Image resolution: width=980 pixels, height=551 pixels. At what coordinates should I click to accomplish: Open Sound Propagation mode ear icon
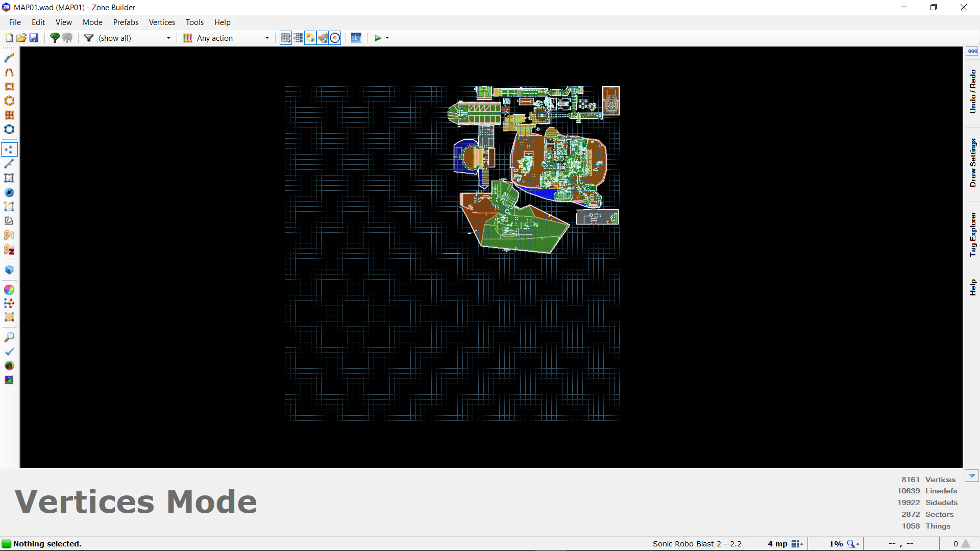(9, 235)
